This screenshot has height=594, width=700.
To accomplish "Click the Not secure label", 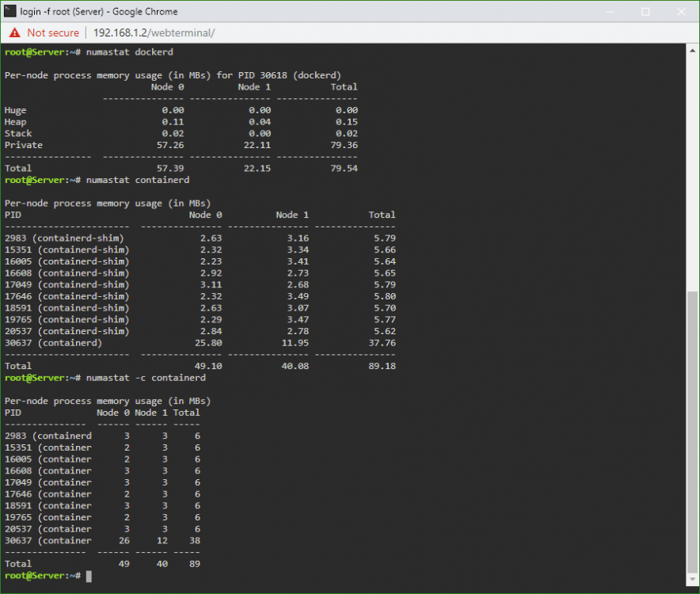I will coord(53,32).
